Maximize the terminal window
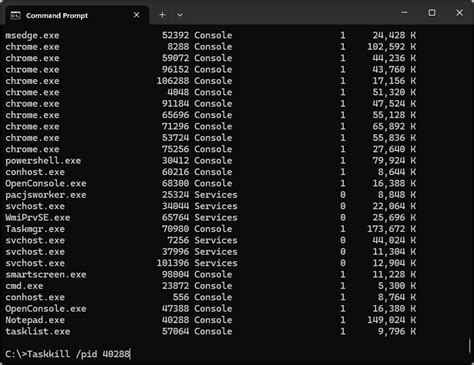The height and width of the screenshot is (365, 474). (x=432, y=13)
